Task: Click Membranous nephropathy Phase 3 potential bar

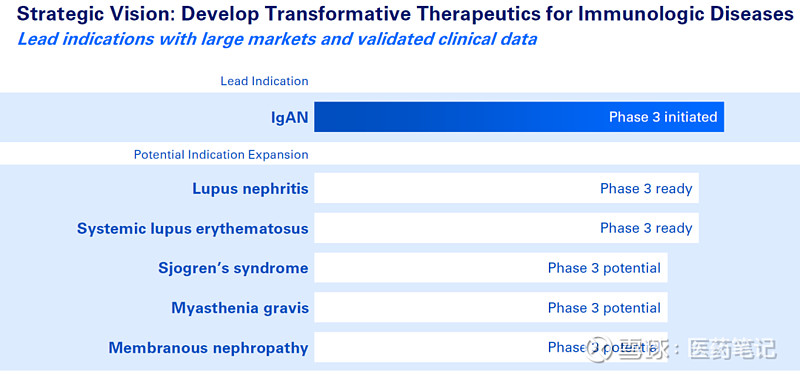Action: click(491, 347)
